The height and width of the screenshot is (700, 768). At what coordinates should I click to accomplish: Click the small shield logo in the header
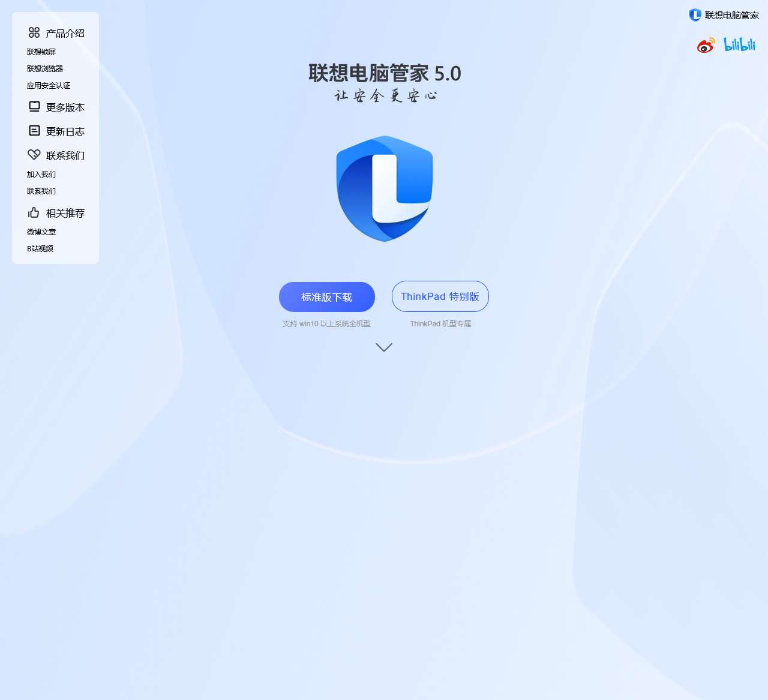tap(695, 15)
